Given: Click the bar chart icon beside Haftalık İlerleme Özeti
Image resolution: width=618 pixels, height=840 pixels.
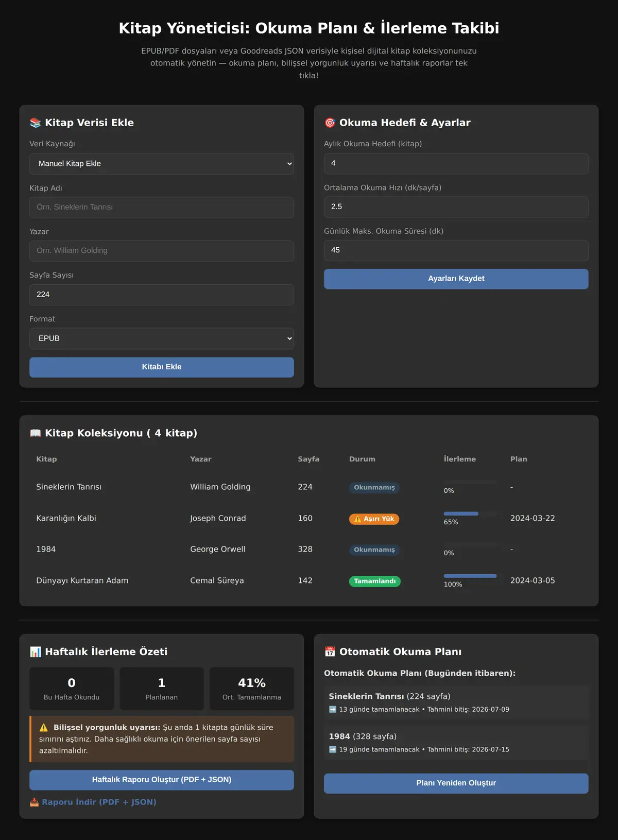Looking at the screenshot, I should [35, 652].
